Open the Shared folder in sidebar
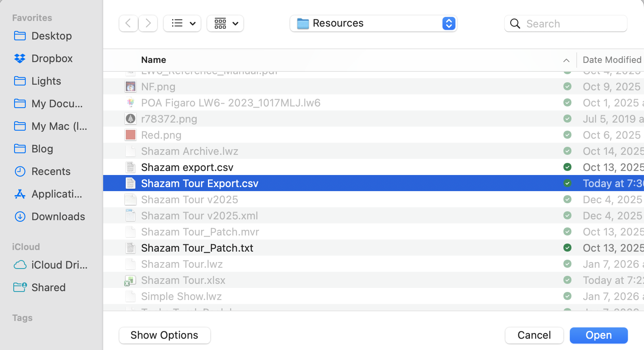644x350 pixels. click(48, 287)
